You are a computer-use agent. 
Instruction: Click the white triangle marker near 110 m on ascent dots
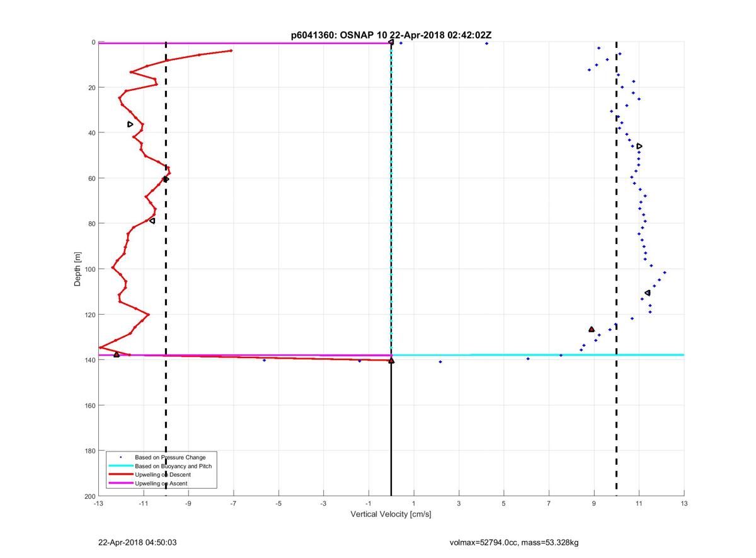pyautogui.click(x=648, y=293)
